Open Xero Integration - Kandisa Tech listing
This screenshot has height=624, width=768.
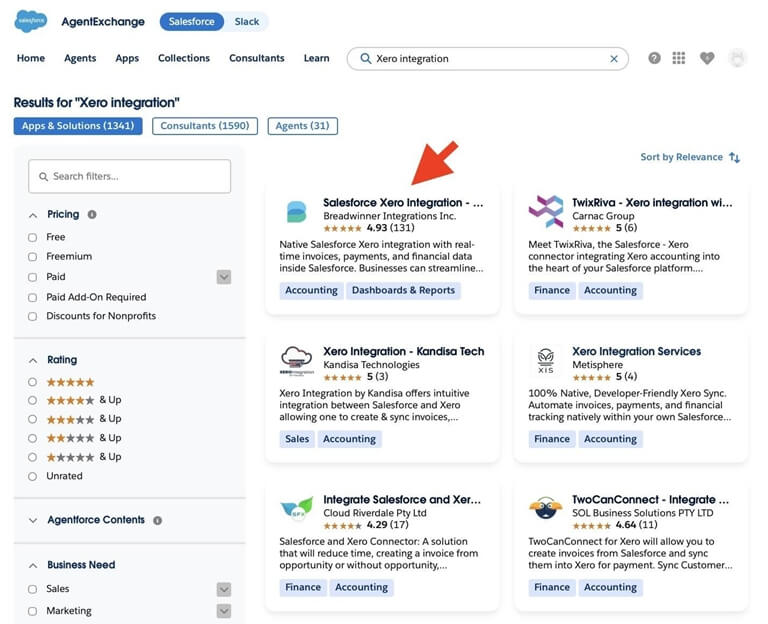pos(403,351)
